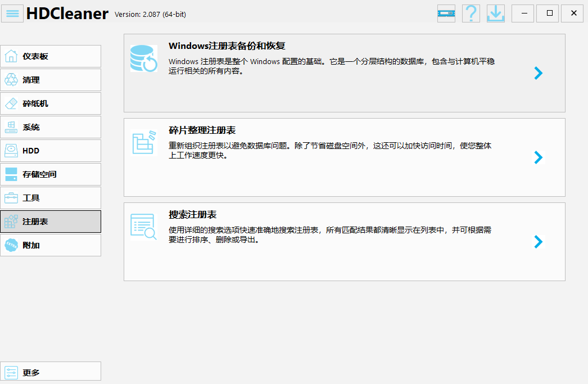Open the hamburger menu button

pyautogui.click(x=12, y=13)
